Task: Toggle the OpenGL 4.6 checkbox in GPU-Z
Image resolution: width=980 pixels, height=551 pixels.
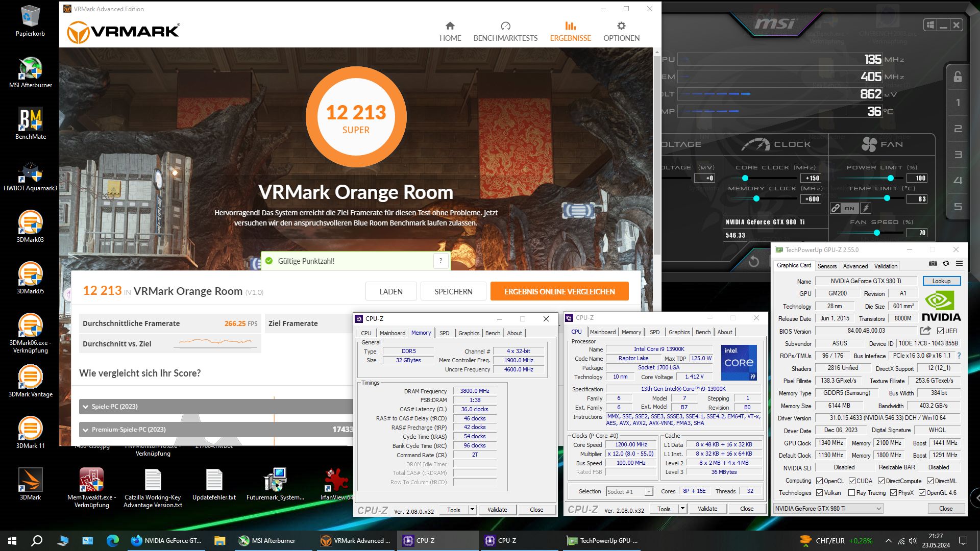Action: click(x=922, y=492)
